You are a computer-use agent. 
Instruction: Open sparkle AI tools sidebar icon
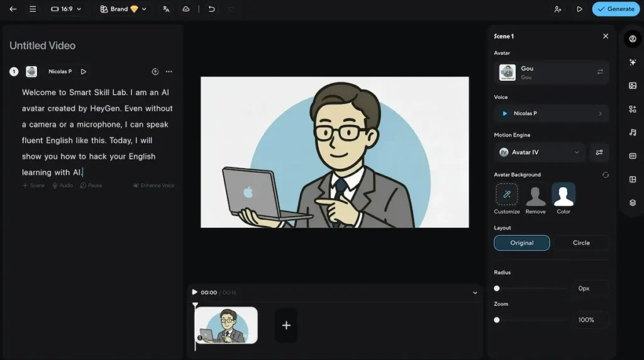pyautogui.click(x=633, y=62)
